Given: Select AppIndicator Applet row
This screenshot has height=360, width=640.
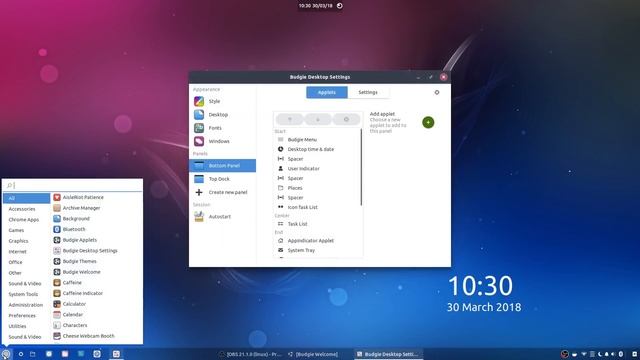Looking at the screenshot, I should (x=317, y=241).
